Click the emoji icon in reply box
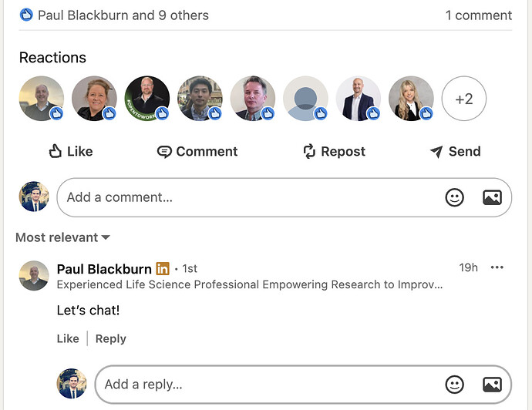The width and height of the screenshot is (532, 410). point(455,384)
